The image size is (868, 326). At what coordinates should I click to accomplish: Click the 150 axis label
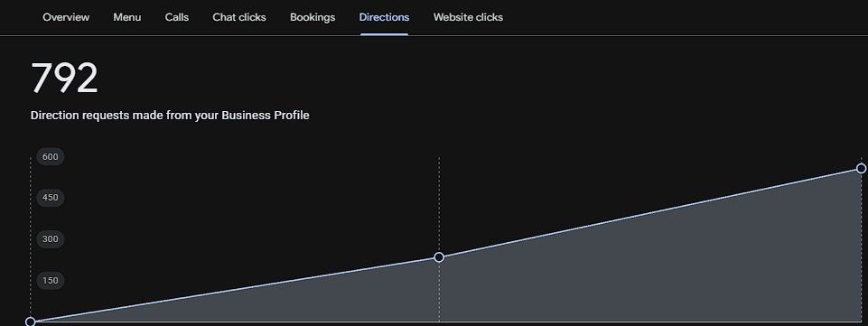pyautogui.click(x=51, y=280)
